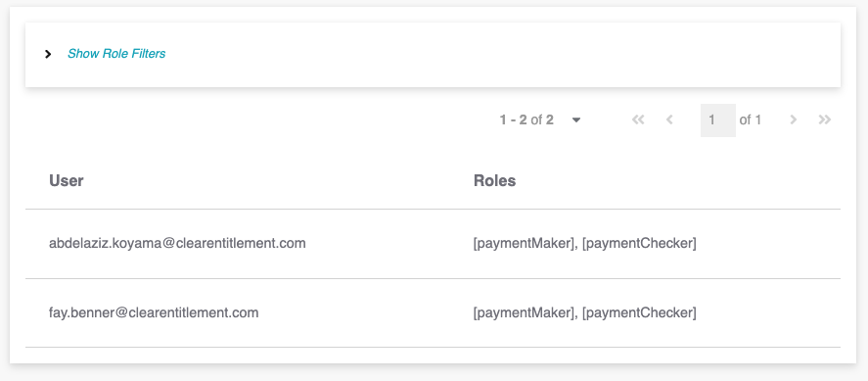Click the Show Role Filters link
Viewport: 868px width, 381px height.
click(116, 54)
